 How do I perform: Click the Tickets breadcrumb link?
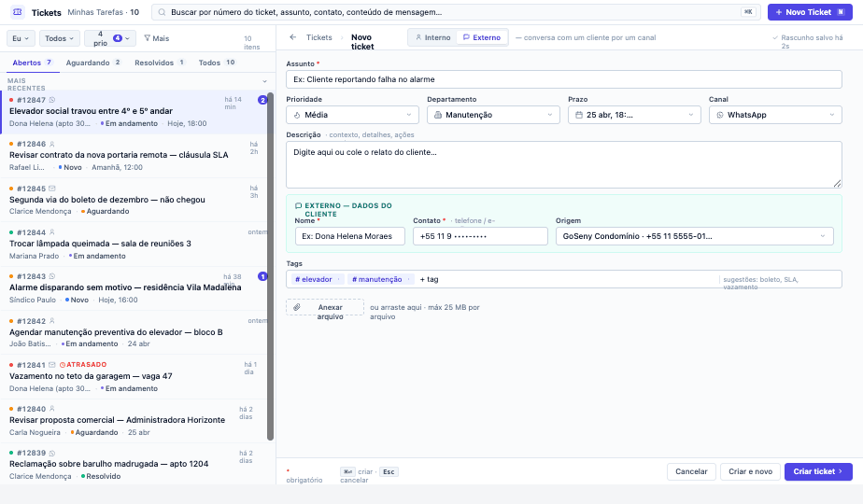coord(319,37)
